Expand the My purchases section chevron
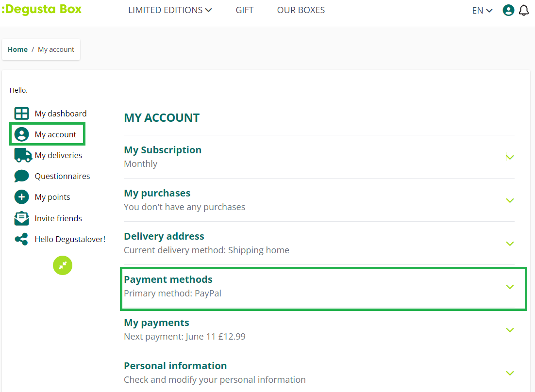Viewport: 535px width, 392px height. [x=510, y=200]
